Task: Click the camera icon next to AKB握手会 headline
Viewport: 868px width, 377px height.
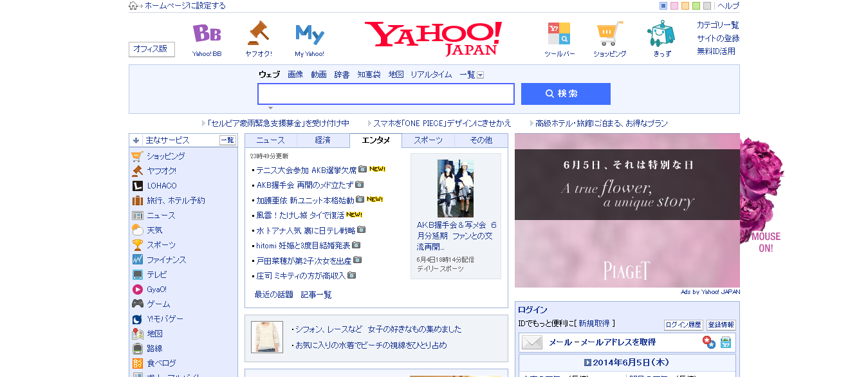Action: pyautogui.click(x=359, y=185)
